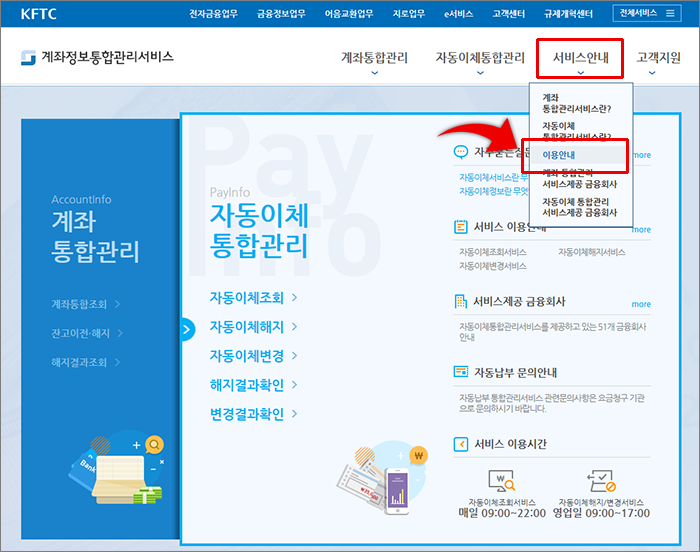Click more next to 서비스 이용안내

pos(642,230)
